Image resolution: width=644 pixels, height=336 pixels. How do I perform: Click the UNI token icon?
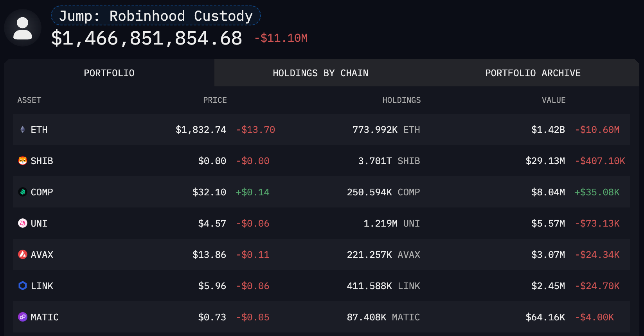click(x=23, y=223)
